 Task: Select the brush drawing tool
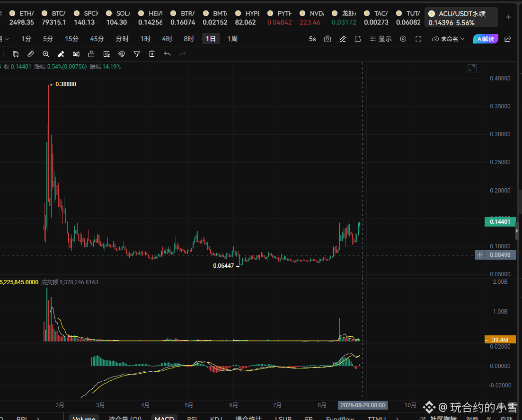point(61,54)
